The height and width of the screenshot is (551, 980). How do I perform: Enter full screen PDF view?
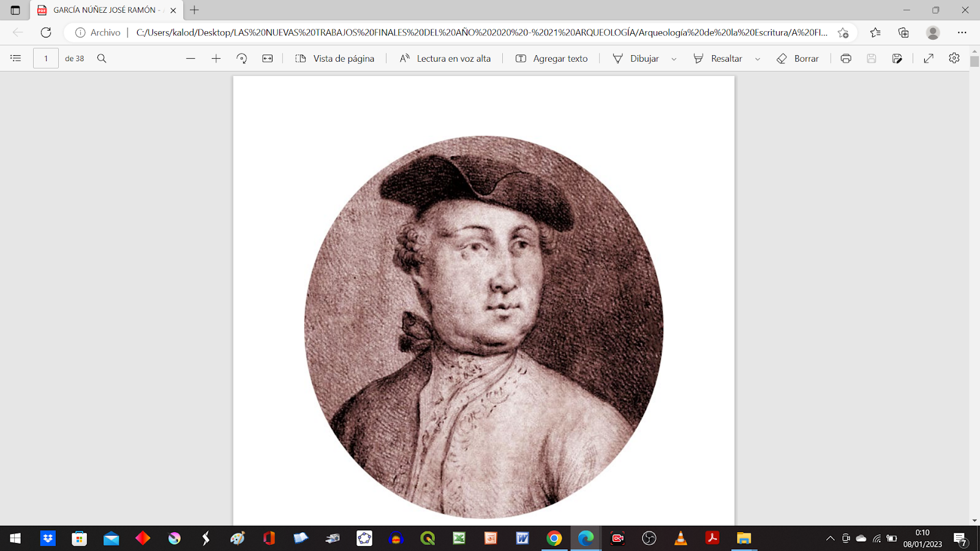pos(929,58)
